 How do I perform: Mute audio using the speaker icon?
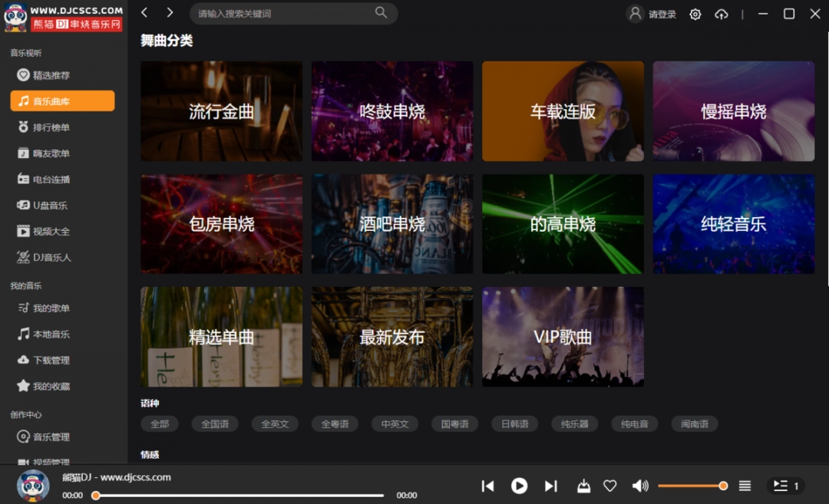pos(639,486)
